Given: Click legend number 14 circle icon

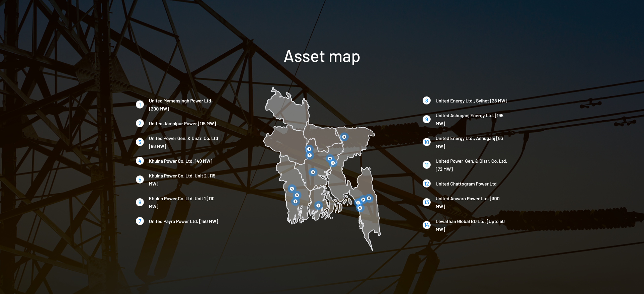Looking at the screenshot, I should pyautogui.click(x=427, y=225).
